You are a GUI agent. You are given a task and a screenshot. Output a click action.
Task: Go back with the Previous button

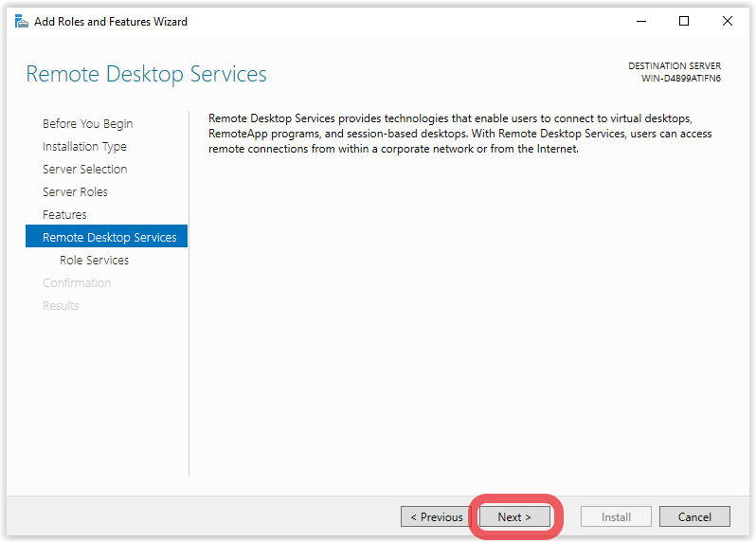pyautogui.click(x=436, y=517)
